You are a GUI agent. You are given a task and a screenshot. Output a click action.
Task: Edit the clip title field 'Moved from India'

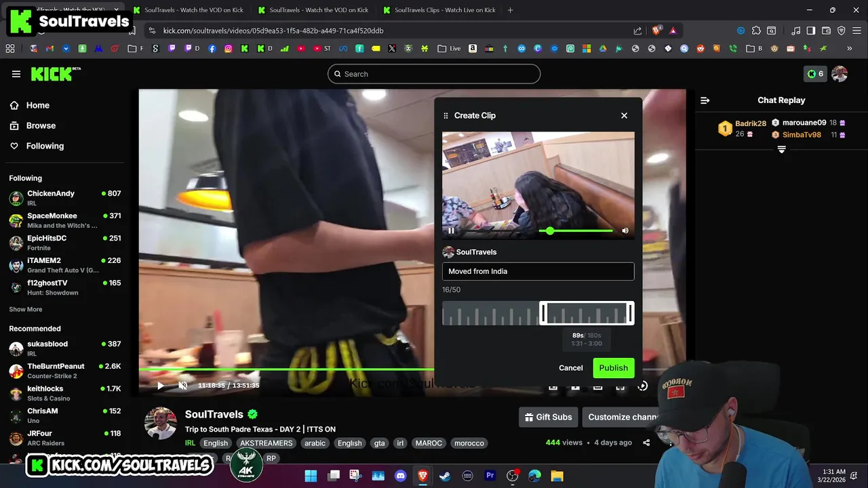pyautogui.click(x=538, y=271)
